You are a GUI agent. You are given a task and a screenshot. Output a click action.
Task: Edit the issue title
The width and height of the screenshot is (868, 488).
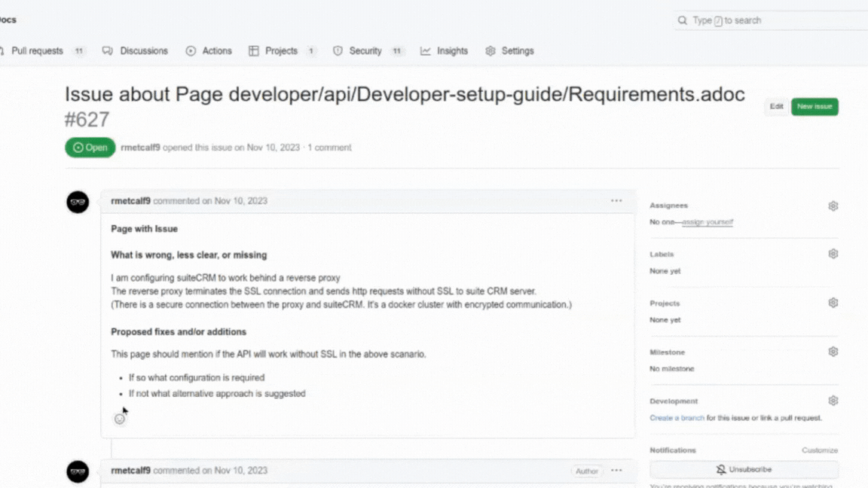(776, 107)
